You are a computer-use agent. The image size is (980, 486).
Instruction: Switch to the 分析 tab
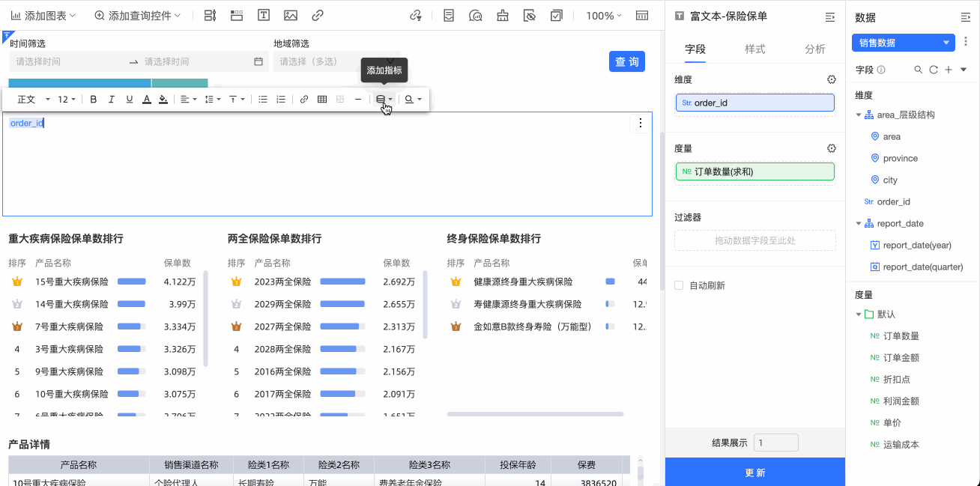(814, 49)
